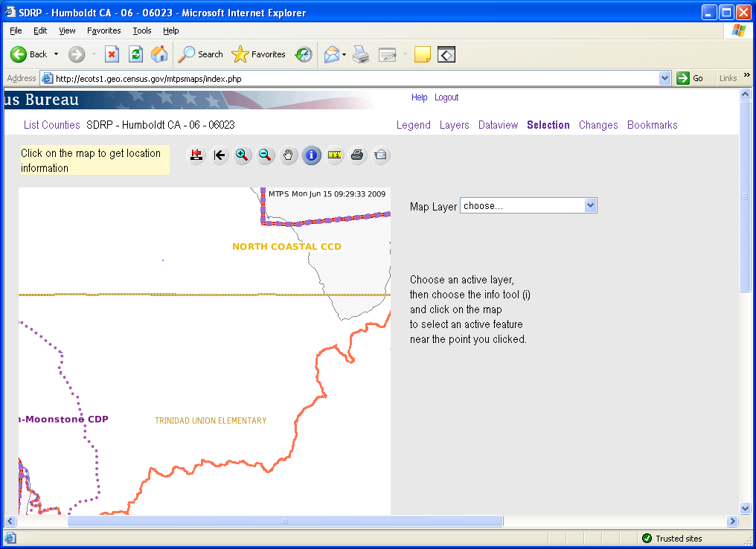The height and width of the screenshot is (549, 756).
Task: Open the Edit menu
Action: pos(40,30)
